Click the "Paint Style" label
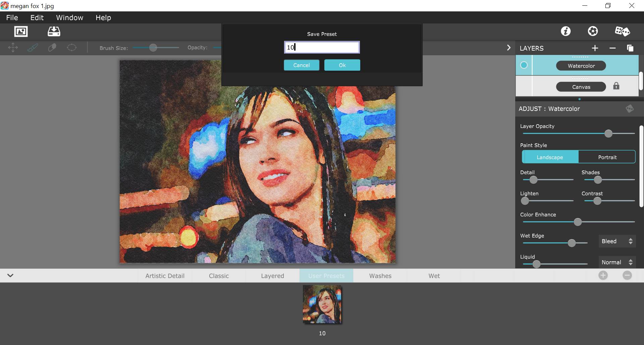Screen dimensions: 644x345 [x=533, y=145]
